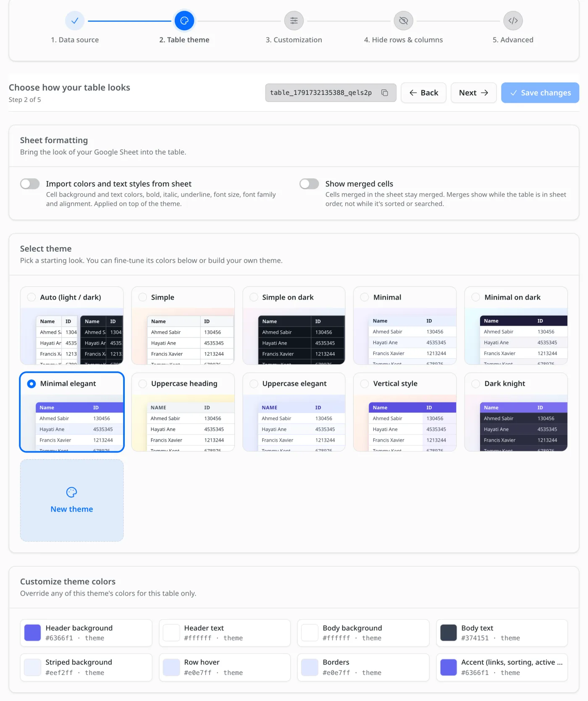Open the Advanced code step icon
The height and width of the screenshot is (701, 588).
[513, 21]
